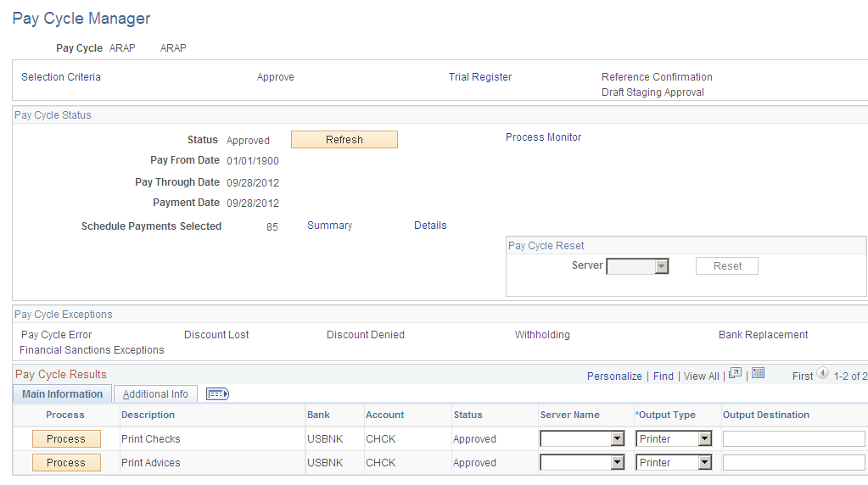Open Trial Register link

[x=480, y=77]
